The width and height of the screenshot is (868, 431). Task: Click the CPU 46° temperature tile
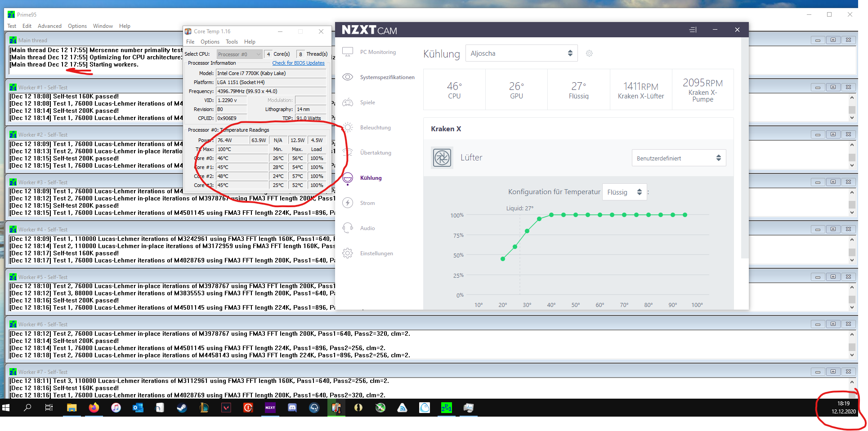454,89
